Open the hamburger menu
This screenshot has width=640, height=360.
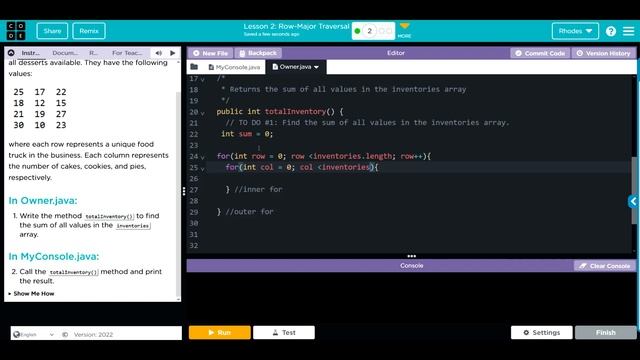(x=629, y=31)
